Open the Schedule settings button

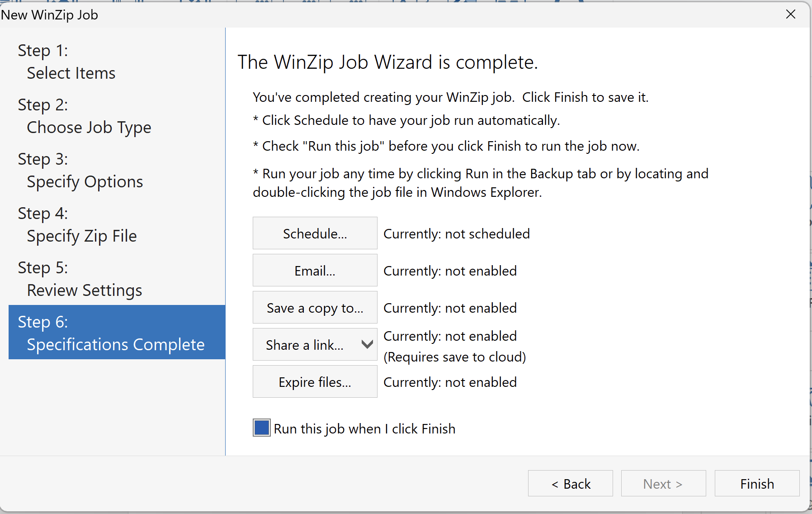[x=315, y=233]
